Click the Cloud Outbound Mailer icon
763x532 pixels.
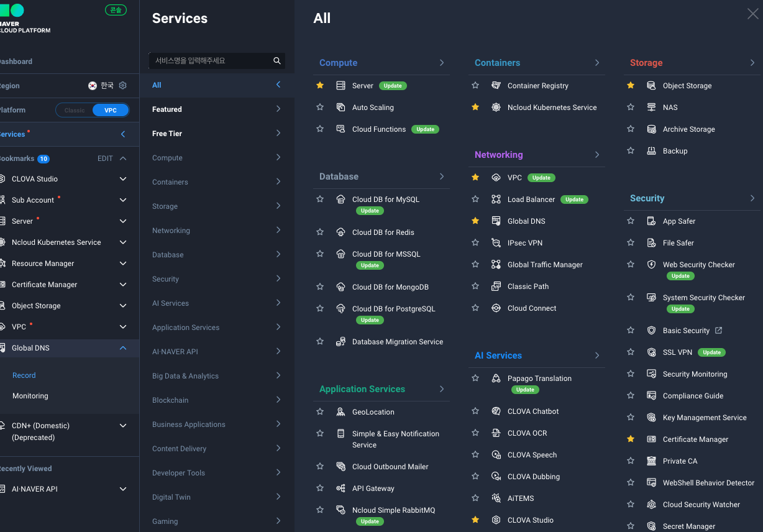click(x=340, y=467)
